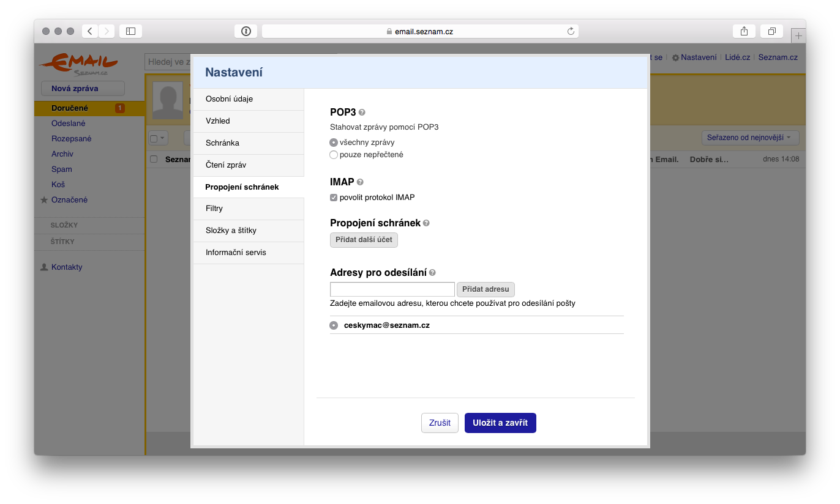Toggle the Safari sidebar icon
Image resolution: width=840 pixels, height=504 pixels.
130,31
